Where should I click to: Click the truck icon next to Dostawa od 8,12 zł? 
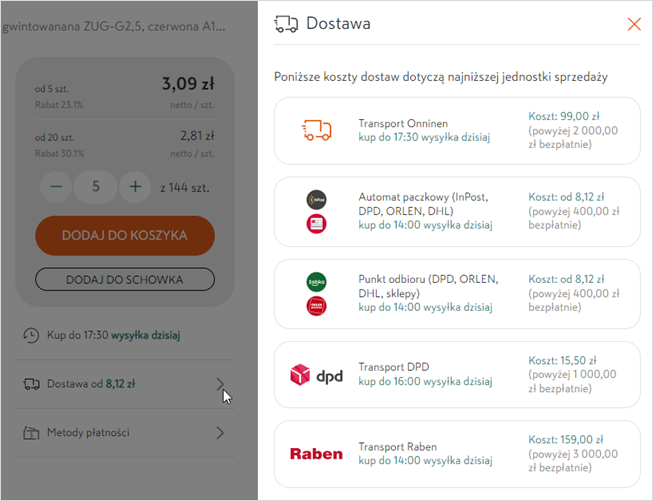point(31,384)
